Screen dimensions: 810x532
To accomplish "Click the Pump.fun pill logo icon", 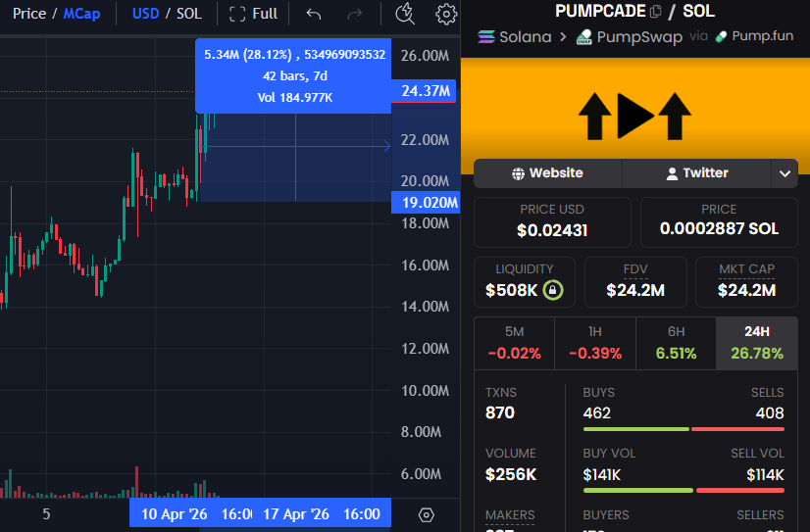I will [x=721, y=36].
